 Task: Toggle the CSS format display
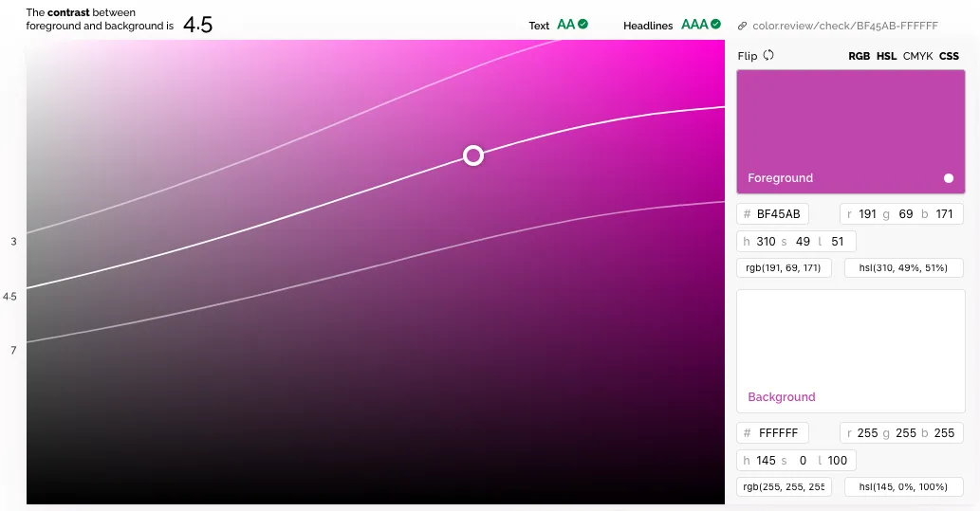tap(949, 56)
